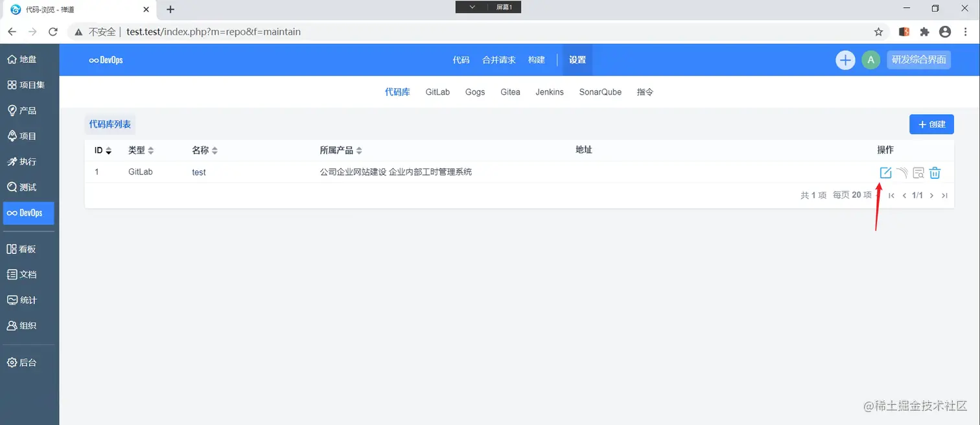Screen dimensions: 980x425
Task: Click the orange extension icon in Chrome toolbar
Action: tap(905, 32)
